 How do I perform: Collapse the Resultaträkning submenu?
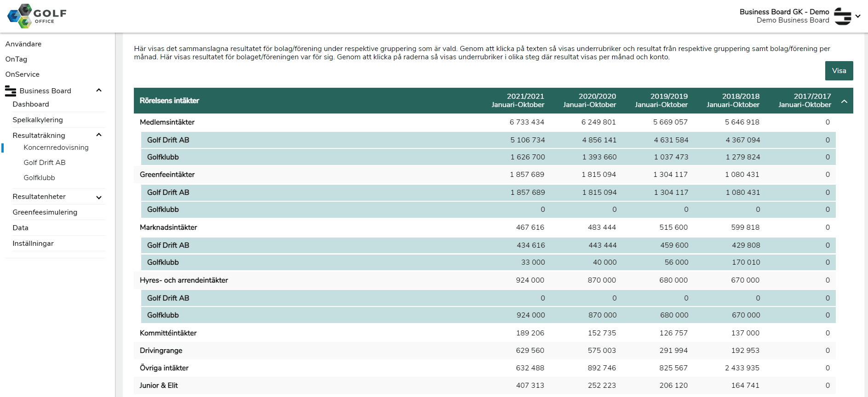98,135
